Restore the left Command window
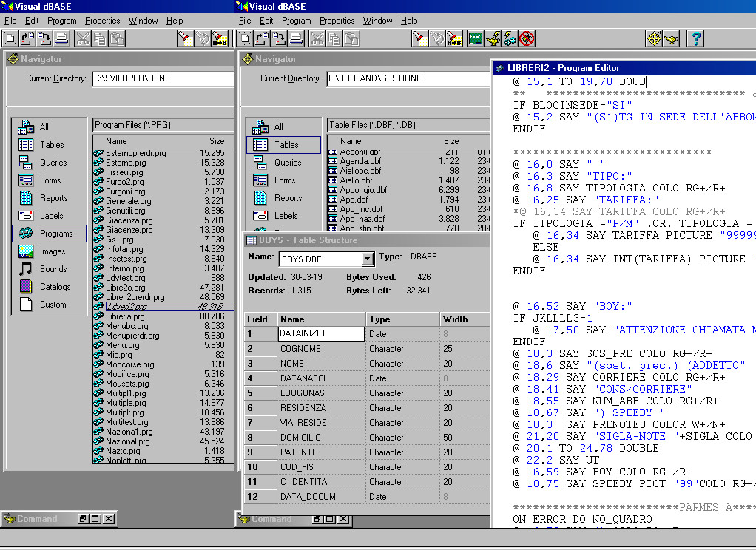Image resolution: width=756 pixels, height=550 pixels. [82, 519]
